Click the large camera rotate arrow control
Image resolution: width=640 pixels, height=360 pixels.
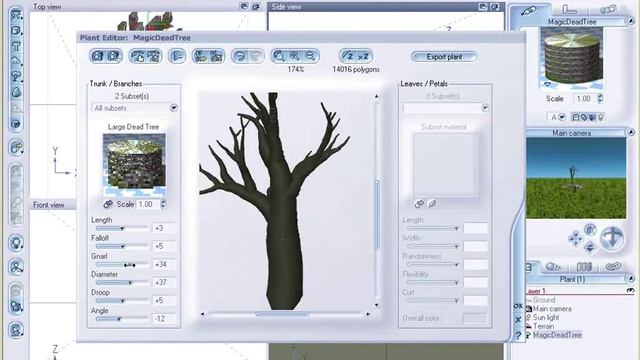pos(612,238)
